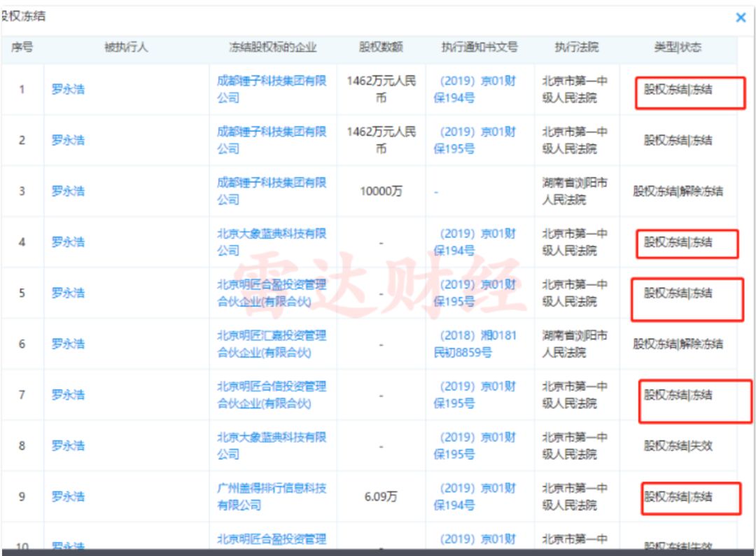The image size is (756, 556).
Task: Select 股权冻结|冻结 status in row 1
Action: pyautogui.click(x=678, y=89)
